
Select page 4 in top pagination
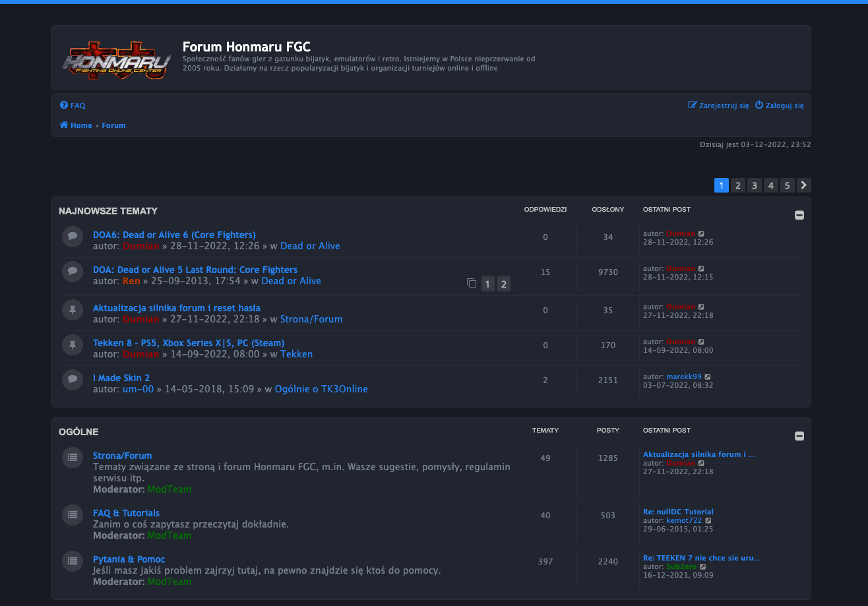coord(771,185)
